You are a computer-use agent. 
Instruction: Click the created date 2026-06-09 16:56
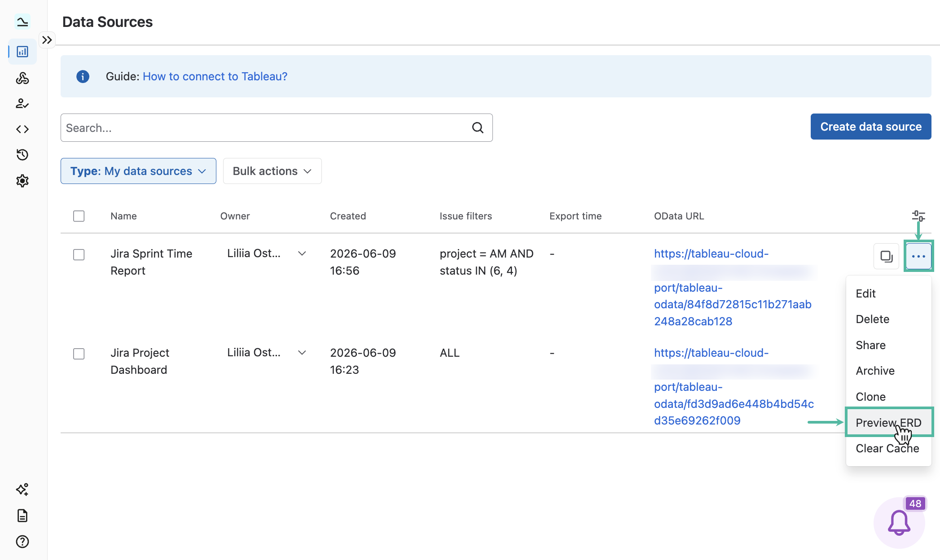[x=363, y=262]
